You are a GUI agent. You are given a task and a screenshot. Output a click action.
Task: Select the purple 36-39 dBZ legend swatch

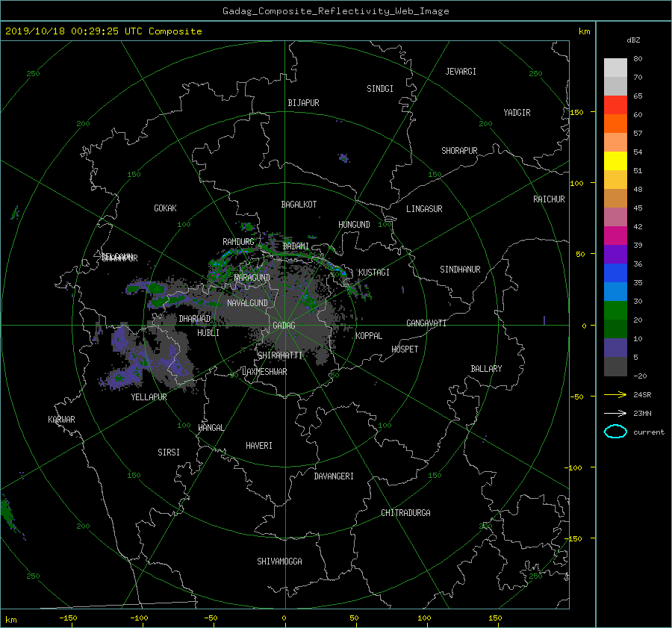pos(615,255)
